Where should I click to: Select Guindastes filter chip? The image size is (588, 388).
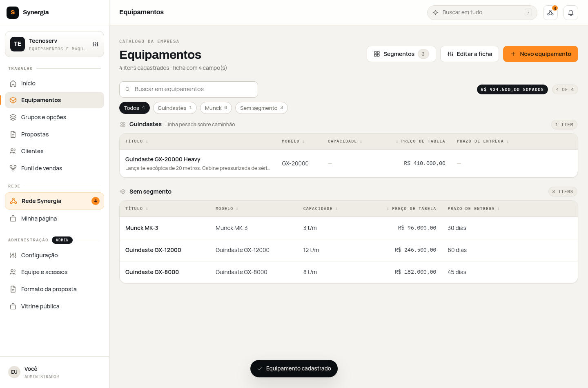[175, 108]
